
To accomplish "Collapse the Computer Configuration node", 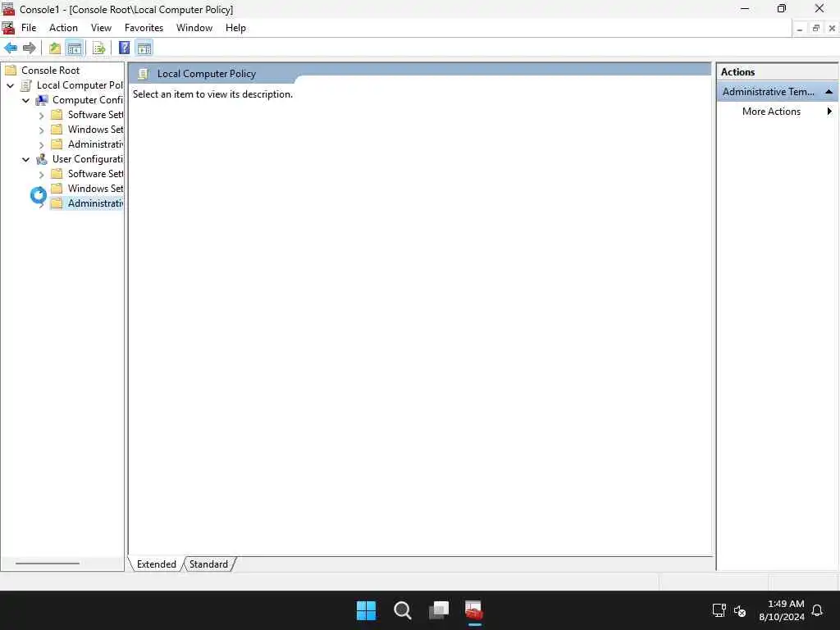I will tap(25, 100).
